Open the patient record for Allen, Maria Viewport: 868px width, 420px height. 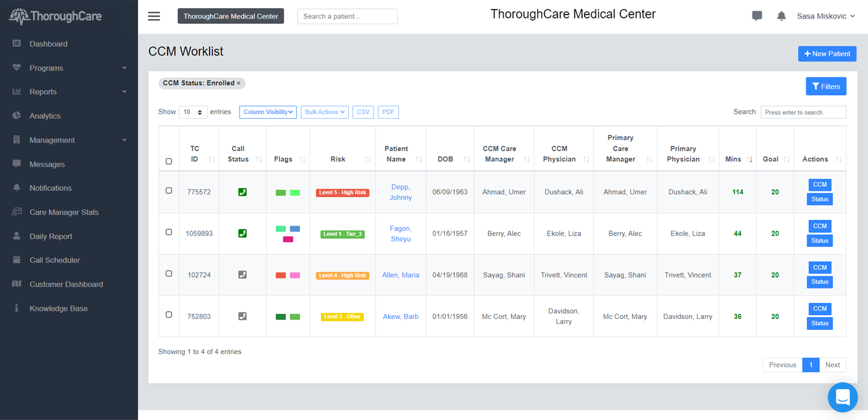click(400, 274)
